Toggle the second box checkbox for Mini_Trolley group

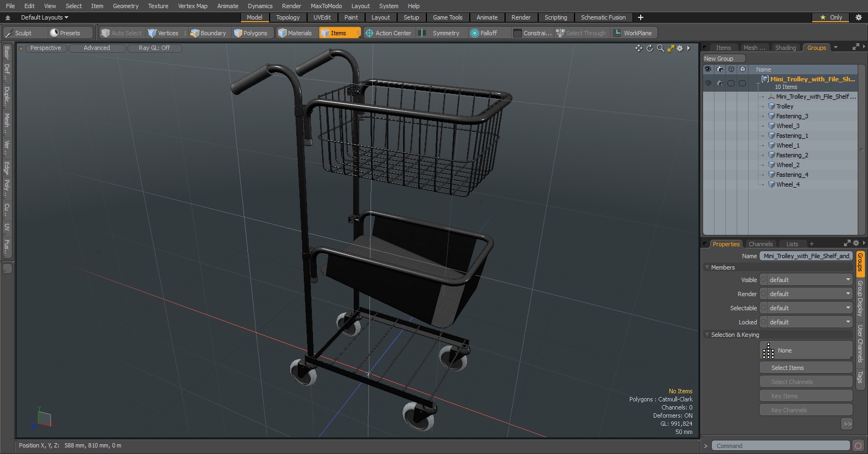(x=742, y=83)
